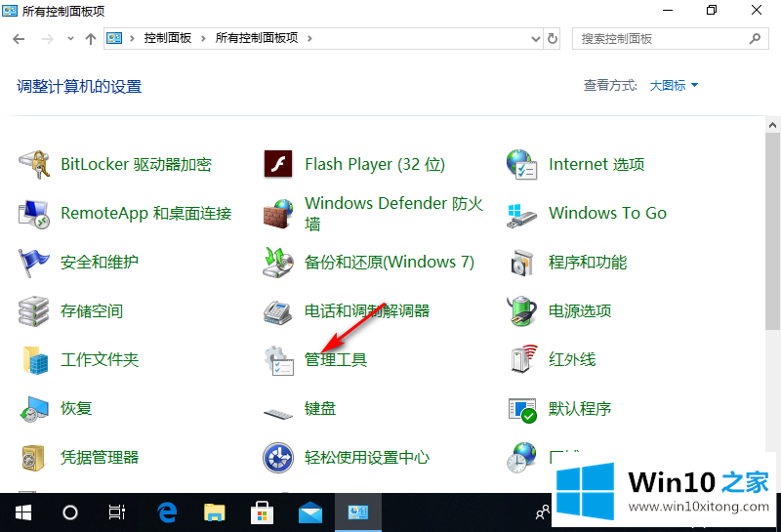Image resolution: width=781 pixels, height=532 pixels.
Task: Open 工作文件夹 folder icon
Action: 35,359
